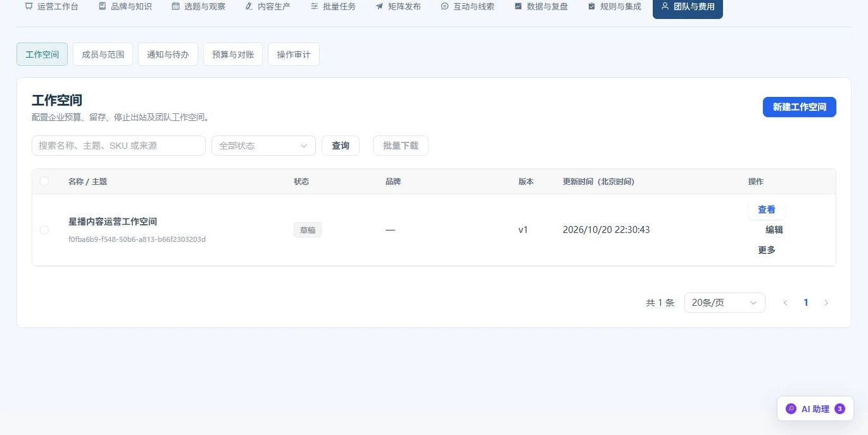Click the 内容生产 pencil icon
Screen dimensions: 868x435
[249, 6]
